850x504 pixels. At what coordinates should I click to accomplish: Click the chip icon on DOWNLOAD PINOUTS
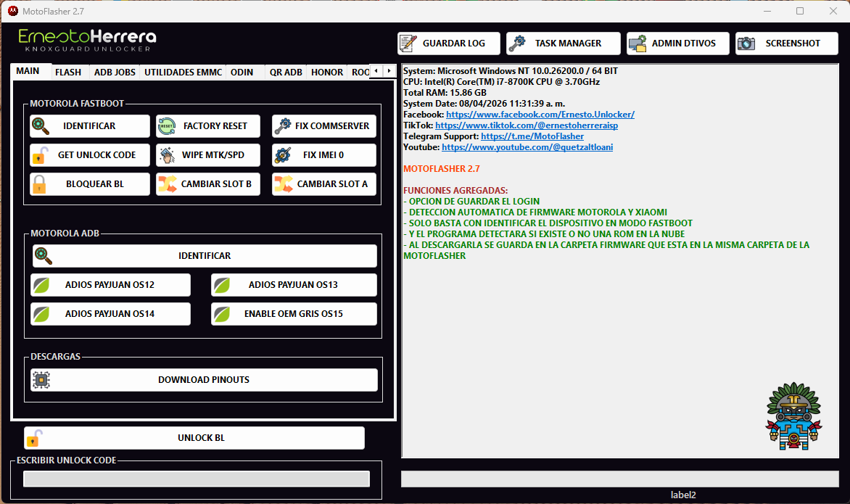(x=41, y=380)
